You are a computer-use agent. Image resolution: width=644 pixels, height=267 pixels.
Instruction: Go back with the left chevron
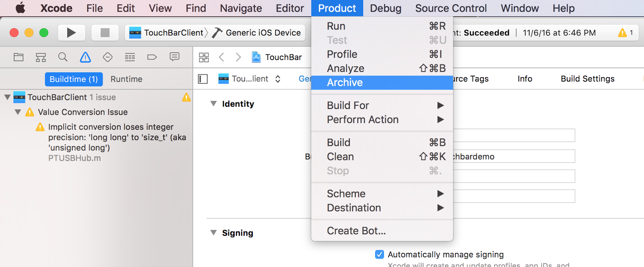[x=221, y=57]
